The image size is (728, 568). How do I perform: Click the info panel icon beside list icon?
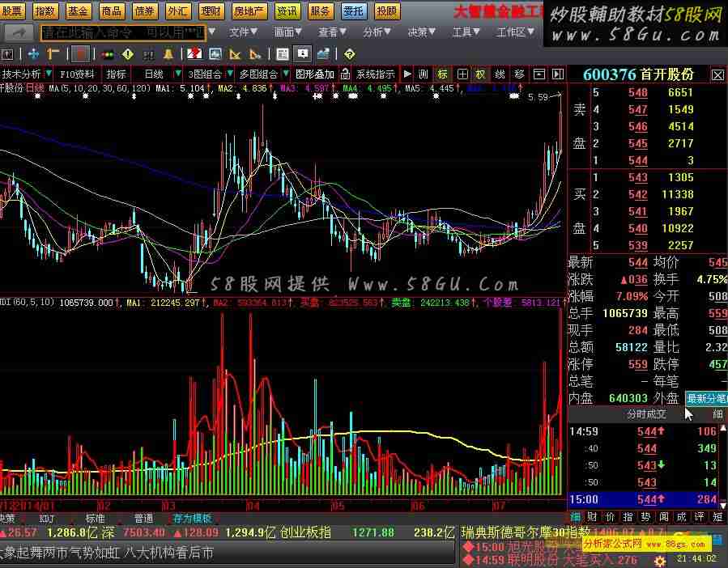(x=303, y=54)
